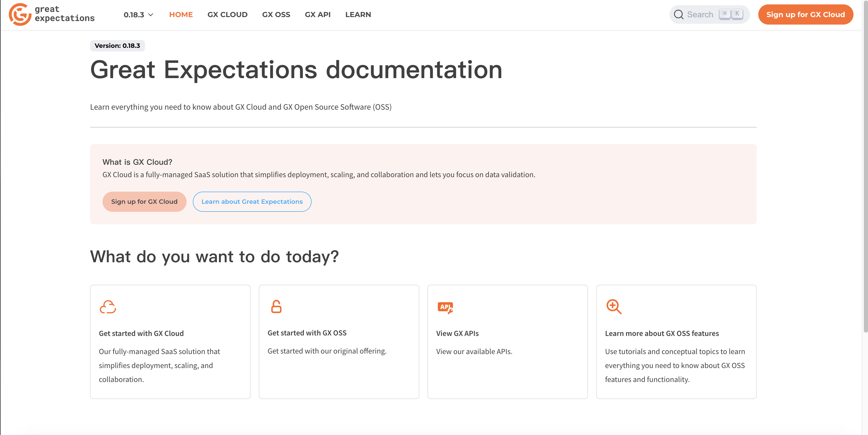The width and height of the screenshot is (868, 435).
Task: Toggle the GX OSS navigation item
Action: click(x=276, y=14)
